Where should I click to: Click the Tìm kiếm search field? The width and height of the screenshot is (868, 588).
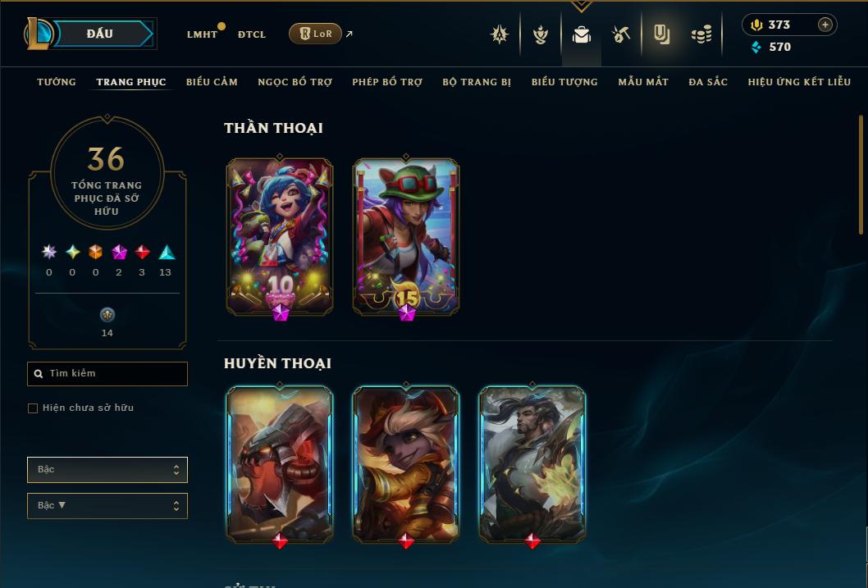[x=107, y=374]
